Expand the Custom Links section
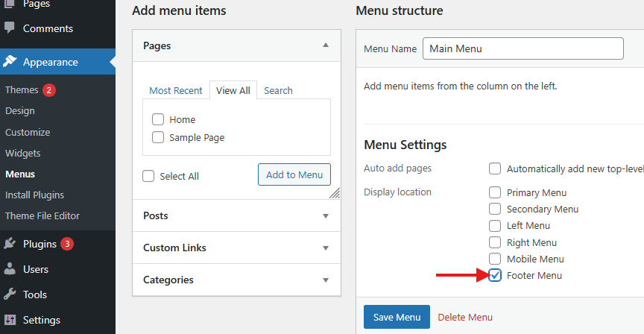The width and height of the screenshot is (644, 334). click(236, 248)
